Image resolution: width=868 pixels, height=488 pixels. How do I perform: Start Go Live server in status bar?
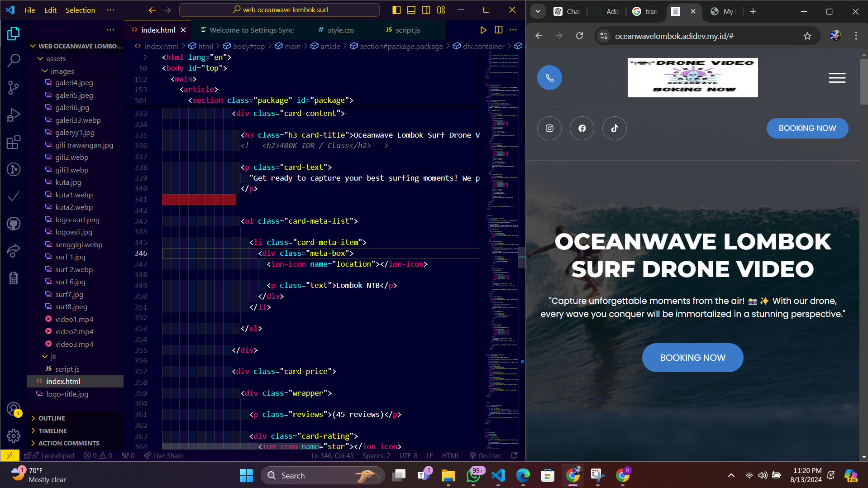click(485, 456)
